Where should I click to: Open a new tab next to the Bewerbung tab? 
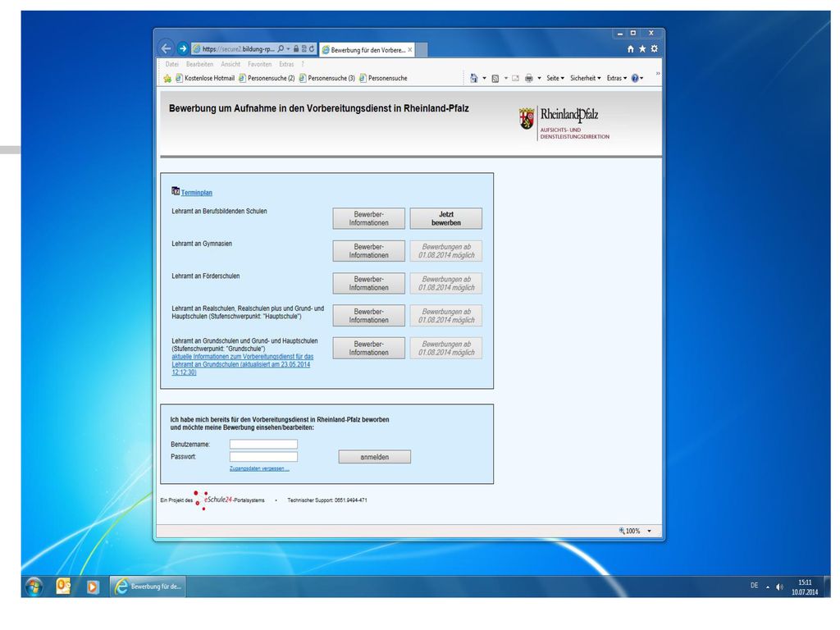(422, 50)
